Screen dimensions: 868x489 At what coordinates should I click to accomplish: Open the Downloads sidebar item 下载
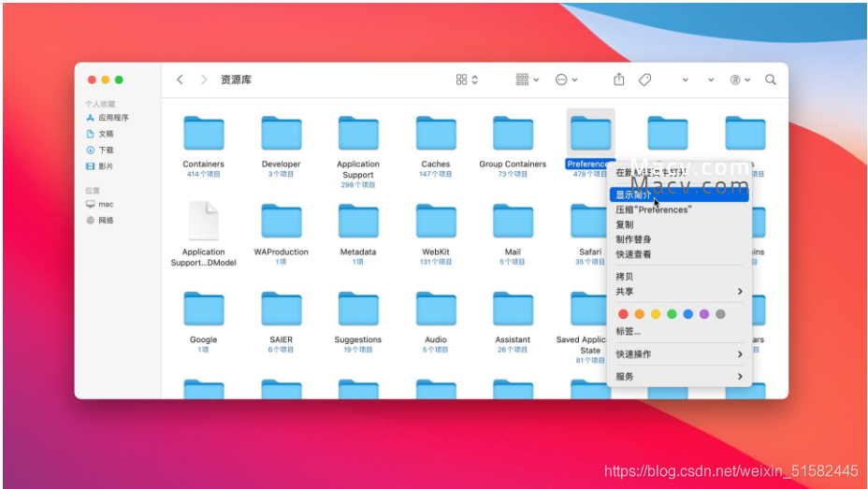pos(100,150)
